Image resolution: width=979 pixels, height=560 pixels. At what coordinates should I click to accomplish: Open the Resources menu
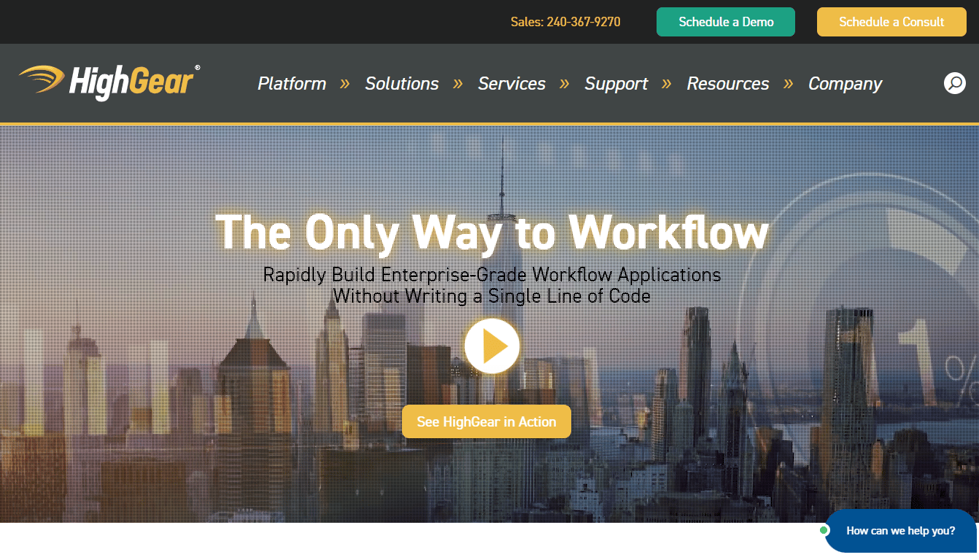(x=727, y=84)
